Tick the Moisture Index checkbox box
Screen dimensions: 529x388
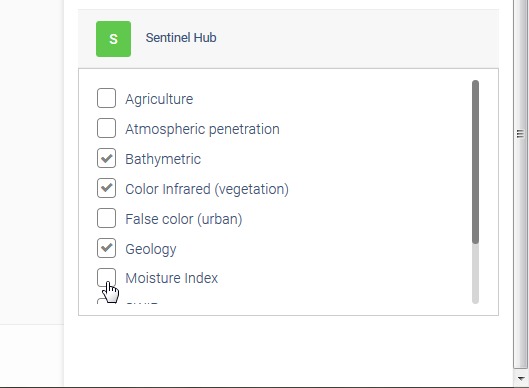point(106,278)
